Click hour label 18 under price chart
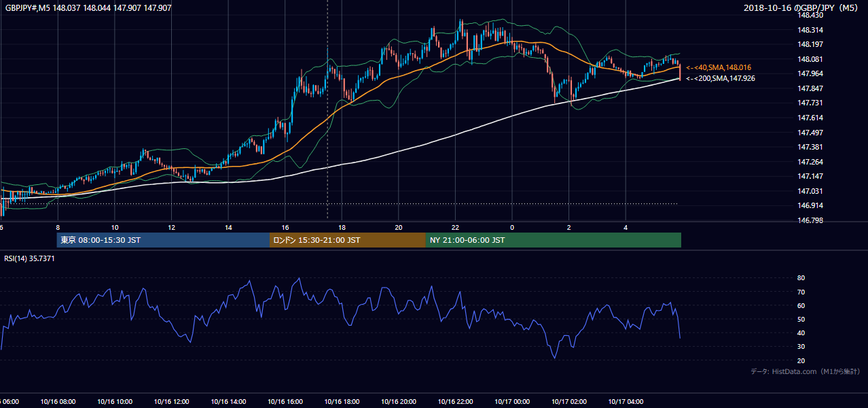 click(342, 227)
